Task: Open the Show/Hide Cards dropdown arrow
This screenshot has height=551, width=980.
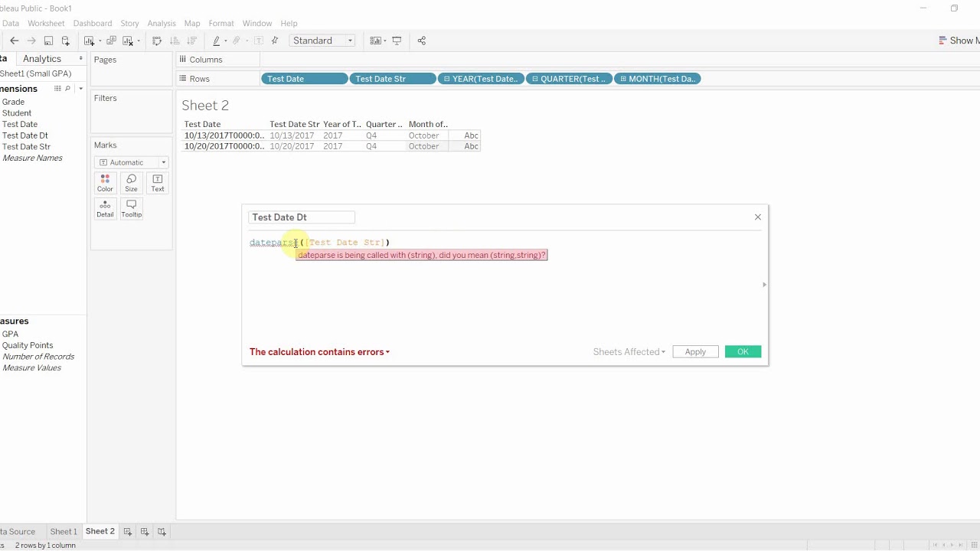Action: (x=384, y=41)
